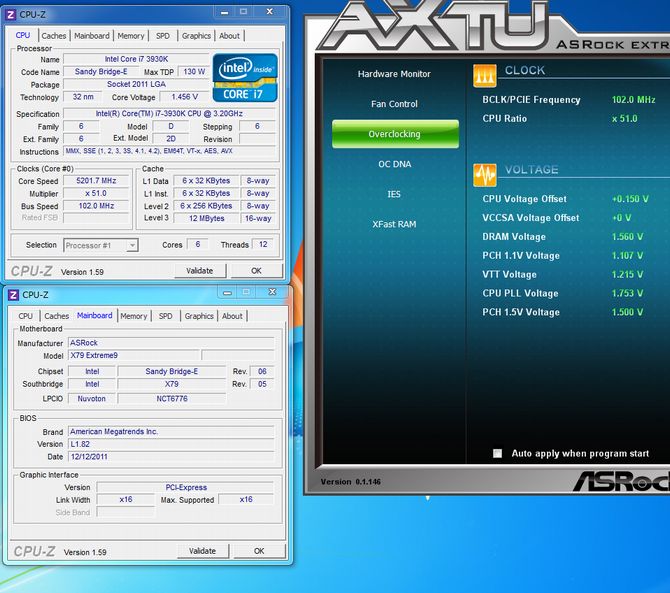
Task: Click Validate in the lower CPU-Z window
Action: 203,551
